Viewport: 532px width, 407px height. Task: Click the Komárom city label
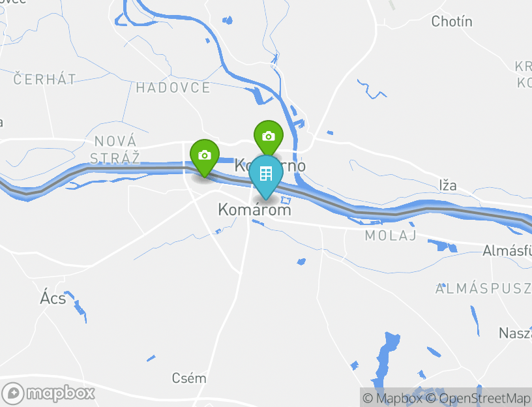pos(254,209)
